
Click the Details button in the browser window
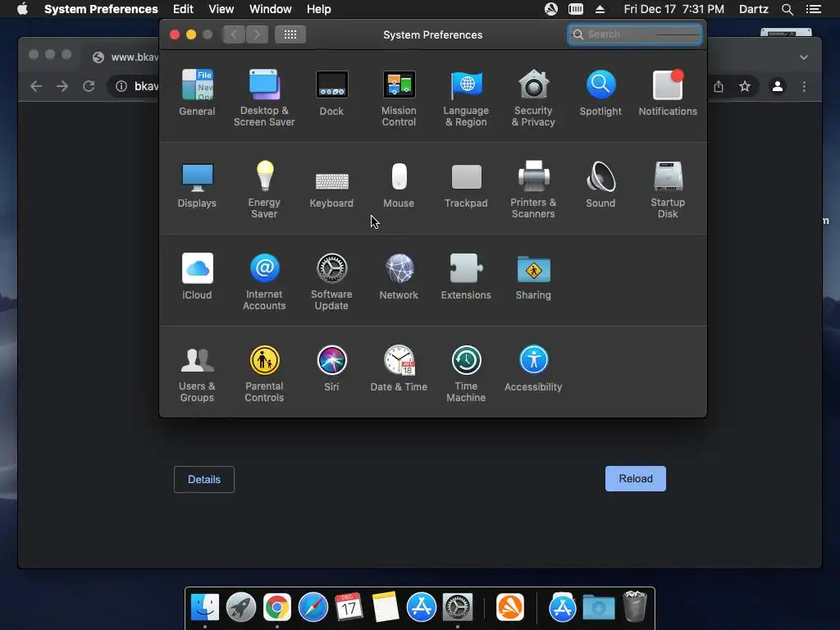(204, 479)
